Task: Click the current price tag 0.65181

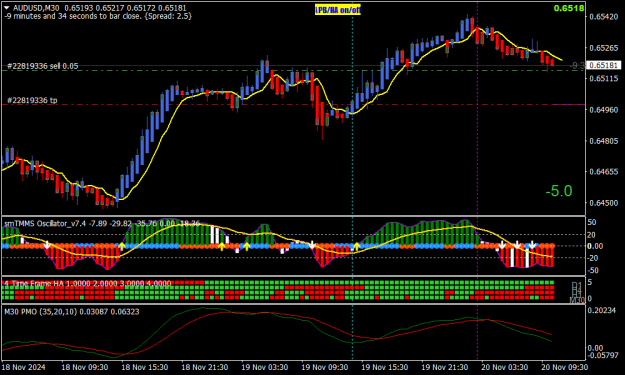Action: pyautogui.click(x=605, y=65)
